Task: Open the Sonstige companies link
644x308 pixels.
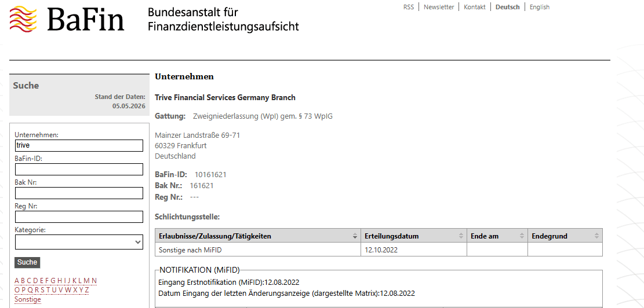Action: (27, 299)
